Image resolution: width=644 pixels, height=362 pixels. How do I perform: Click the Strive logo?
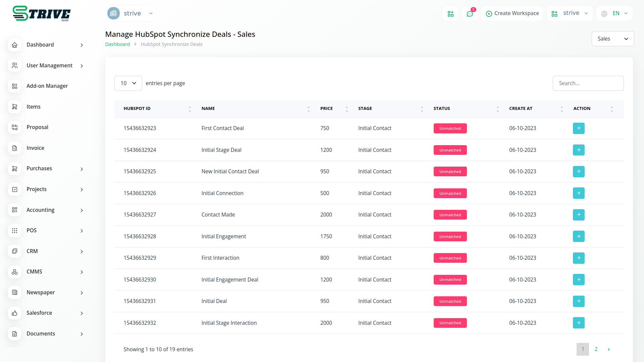point(42,14)
